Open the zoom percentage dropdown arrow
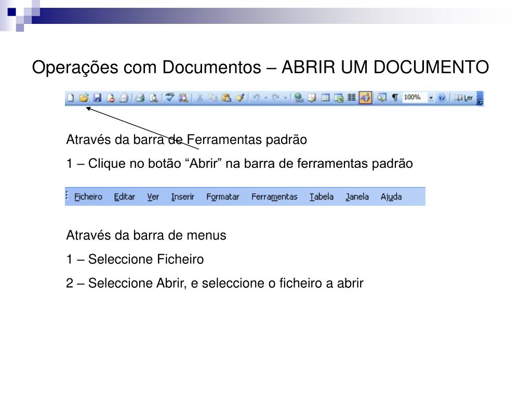 431,98
